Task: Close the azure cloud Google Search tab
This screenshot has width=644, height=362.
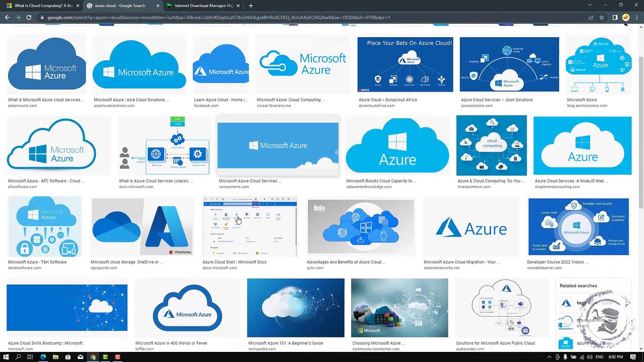Action: tap(157, 6)
